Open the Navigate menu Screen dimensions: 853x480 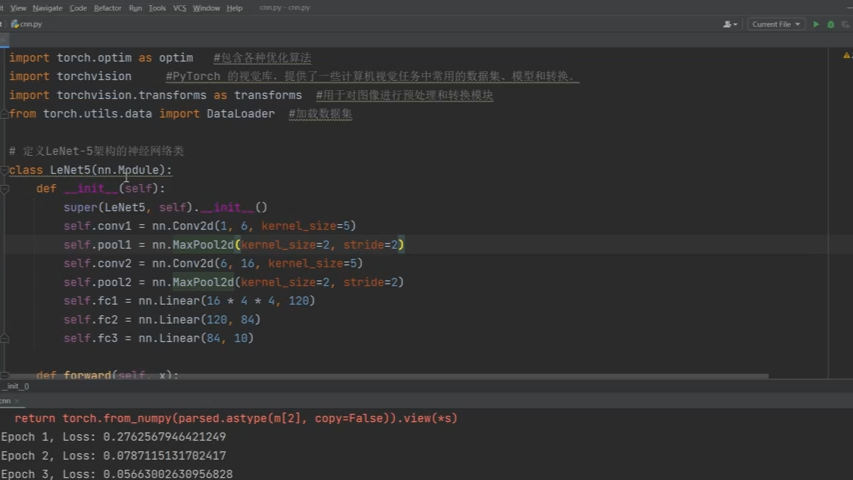47,8
